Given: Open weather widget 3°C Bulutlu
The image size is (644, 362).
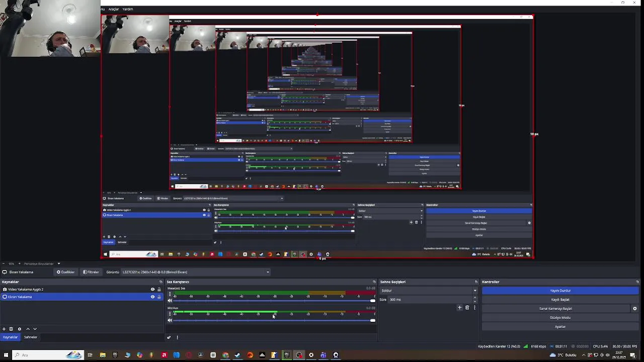Looking at the screenshot, I should click(x=563, y=355).
